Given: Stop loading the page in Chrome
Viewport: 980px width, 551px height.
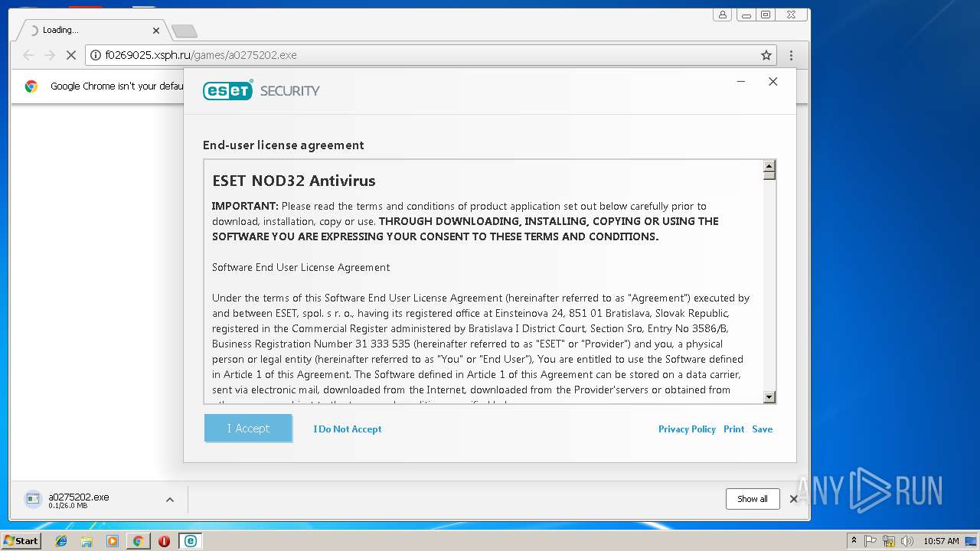Looking at the screenshot, I should 71,55.
